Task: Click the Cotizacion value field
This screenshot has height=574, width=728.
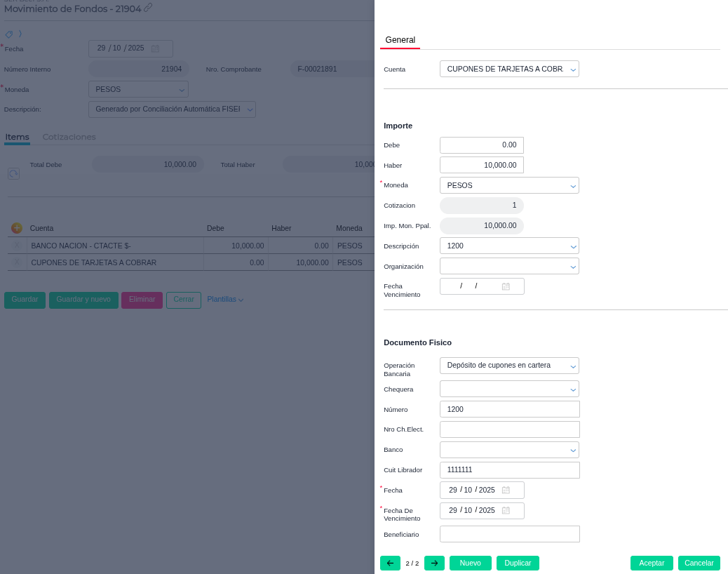Action: click(481, 206)
